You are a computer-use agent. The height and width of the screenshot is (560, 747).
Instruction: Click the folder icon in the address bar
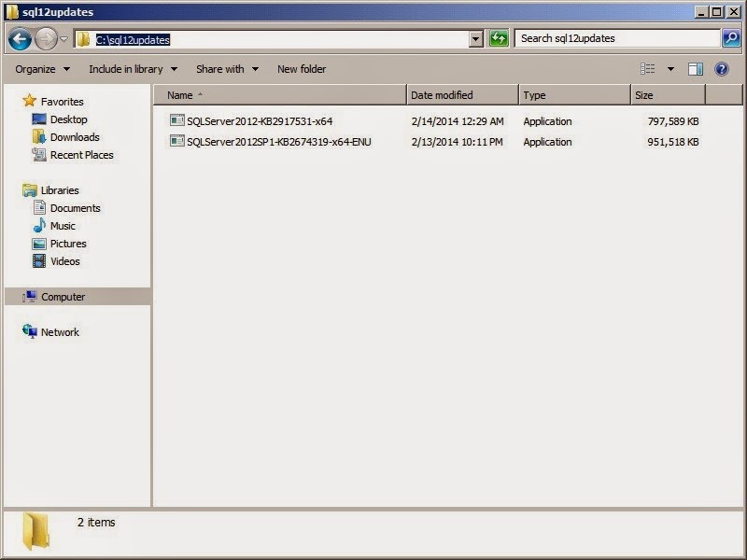click(x=83, y=39)
